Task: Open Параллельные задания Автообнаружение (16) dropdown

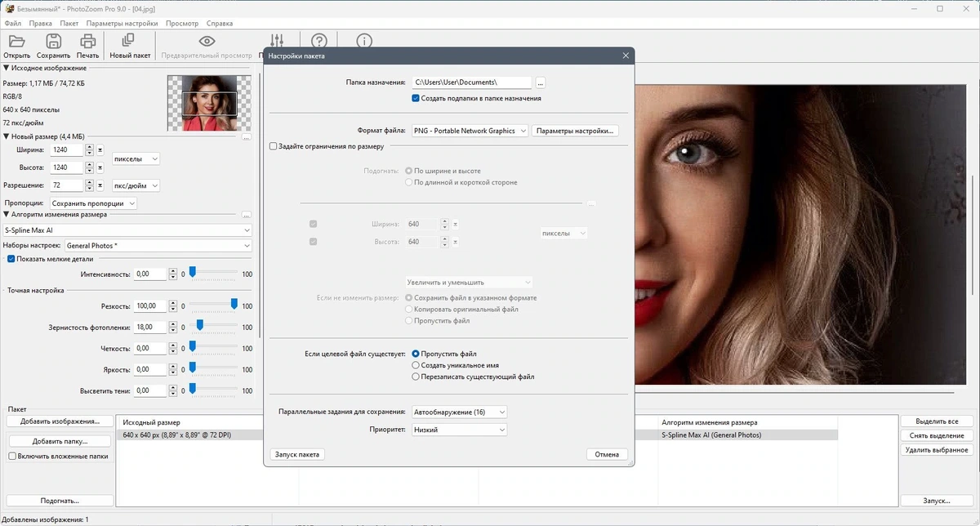Action: point(459,412)
